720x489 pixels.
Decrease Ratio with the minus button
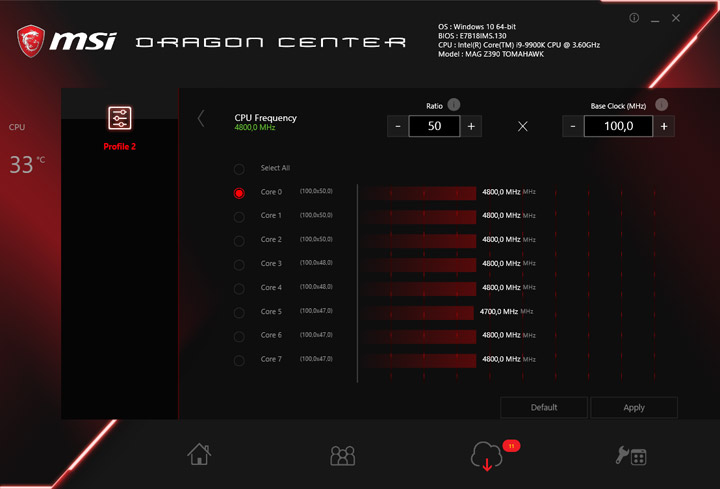point(398,126)
